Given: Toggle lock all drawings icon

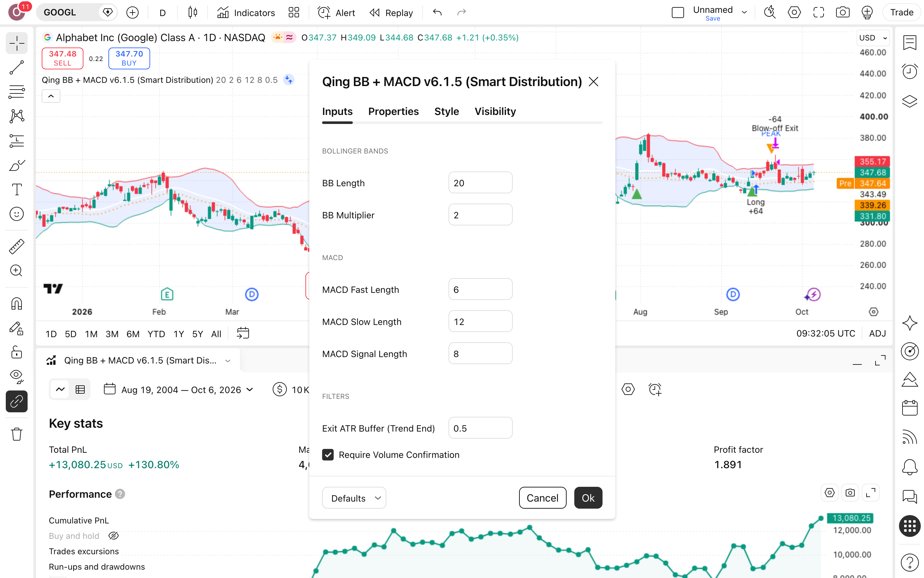Looking at the screenshot, I should click(16, 353).
